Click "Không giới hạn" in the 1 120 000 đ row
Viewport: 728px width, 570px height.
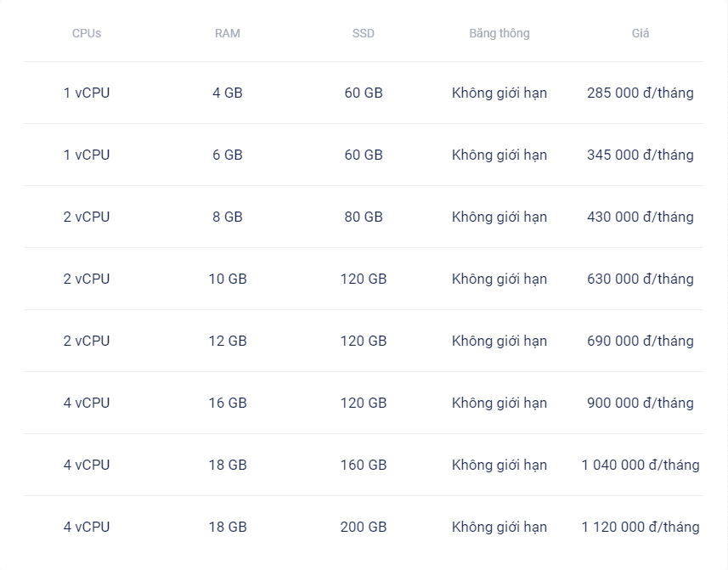[x=499, y=528]
